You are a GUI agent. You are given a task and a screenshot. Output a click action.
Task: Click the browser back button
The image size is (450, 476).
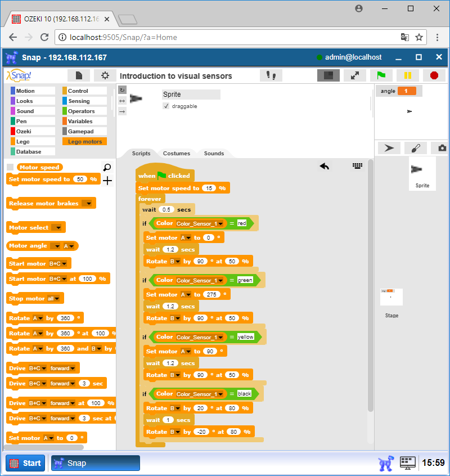coord(13,37)
